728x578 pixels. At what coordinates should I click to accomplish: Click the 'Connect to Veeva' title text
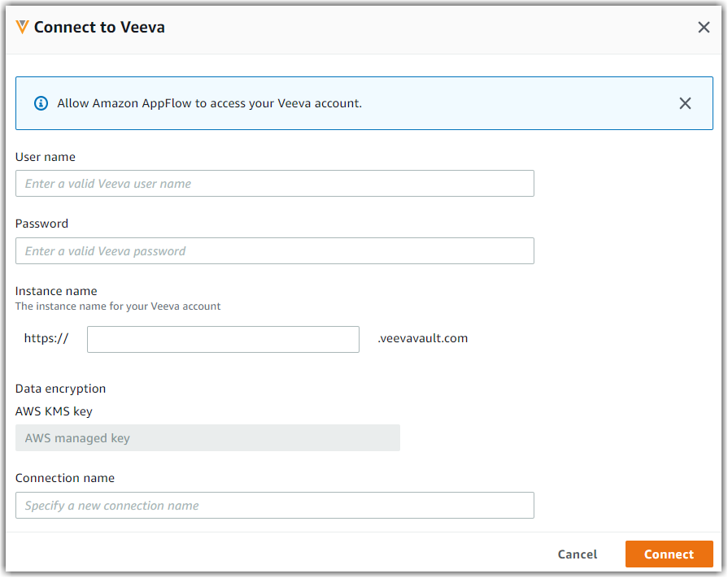tap(99, 28)
